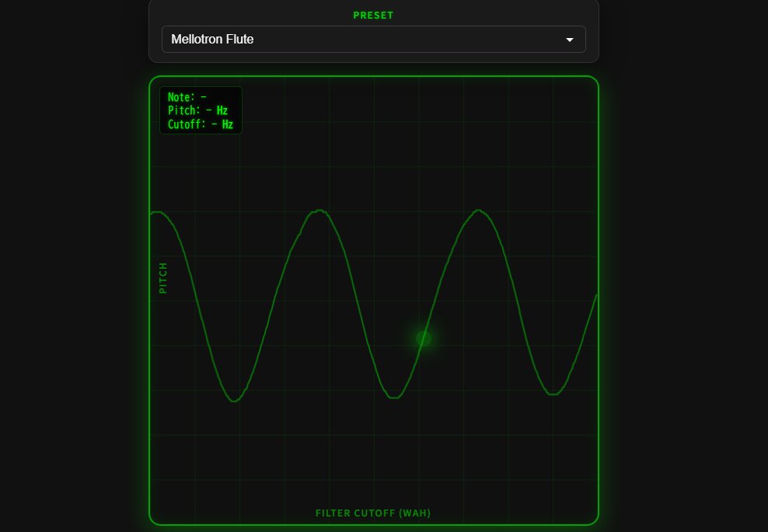
Task: Tap the waveform's middle crest
Action: (319, 211)
